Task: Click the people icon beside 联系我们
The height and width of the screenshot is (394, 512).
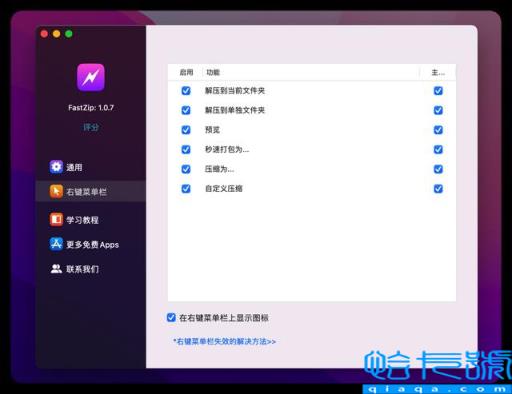Action: [x=56, y=269]
